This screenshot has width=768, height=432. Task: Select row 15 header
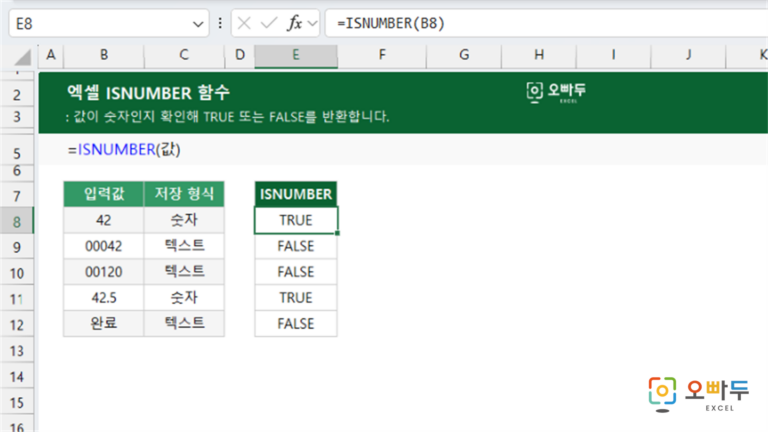(x=17, y=403)
